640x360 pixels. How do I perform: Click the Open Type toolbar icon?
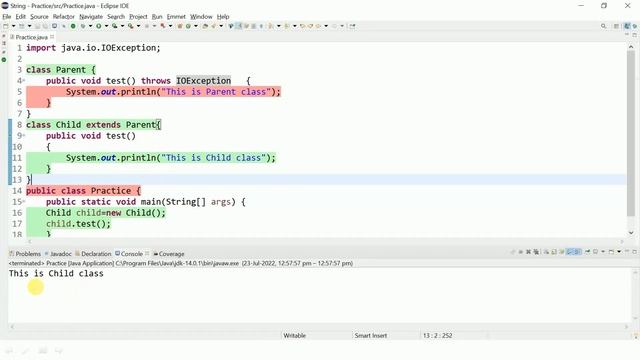pyautogui.click(x=205, y=26)
